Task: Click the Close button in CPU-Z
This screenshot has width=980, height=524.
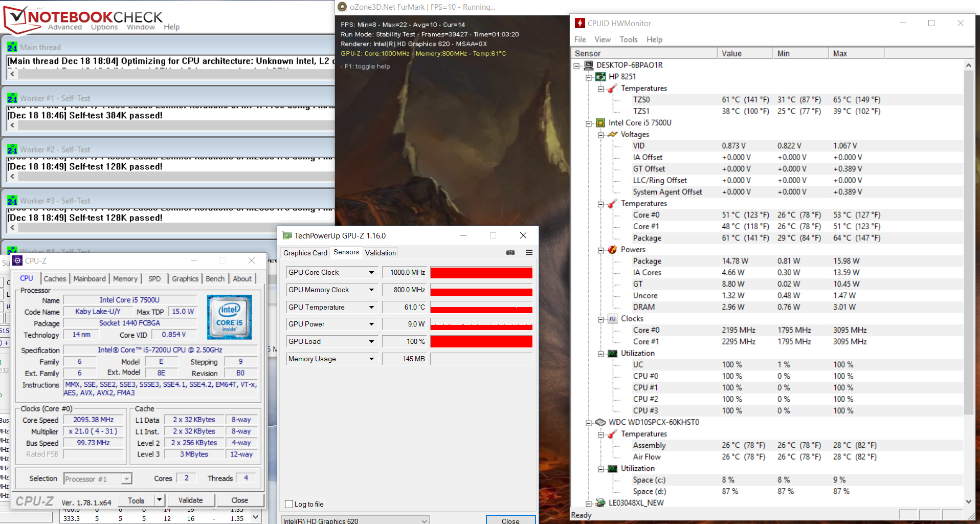Action: [x=240, y=500]
